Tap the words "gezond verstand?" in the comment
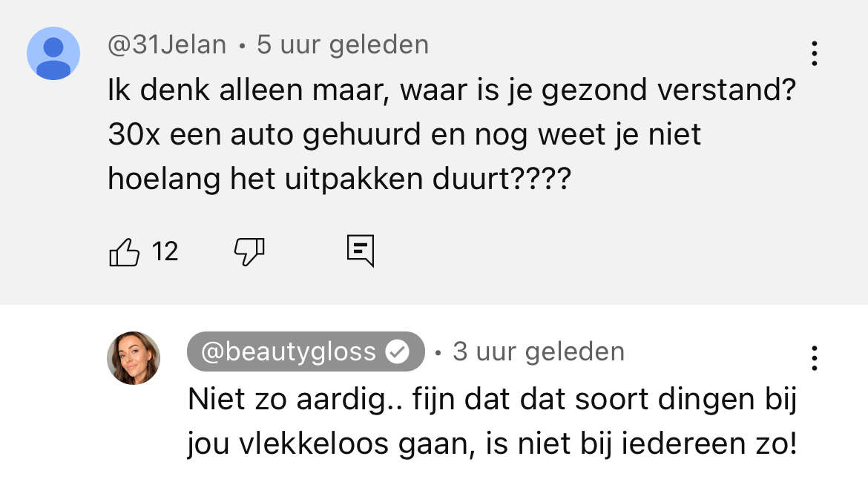 pos(668,90)
